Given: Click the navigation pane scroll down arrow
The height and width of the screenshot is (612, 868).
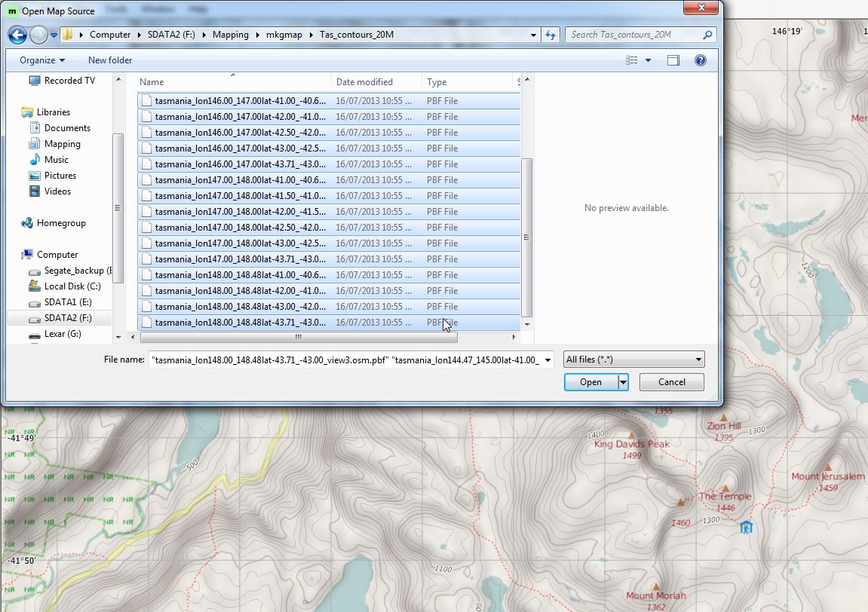Looking at the screenshot, I should click(x=118, y=337).
